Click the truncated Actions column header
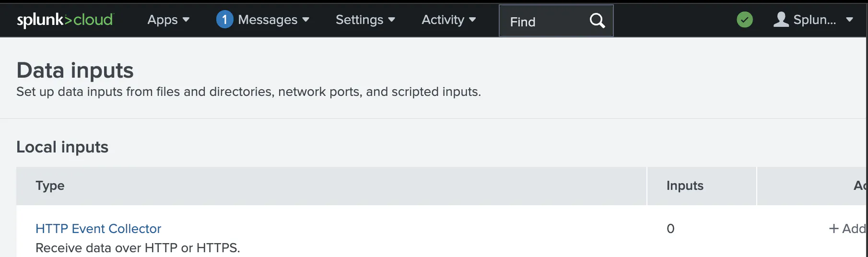 (x=859, y=186)
